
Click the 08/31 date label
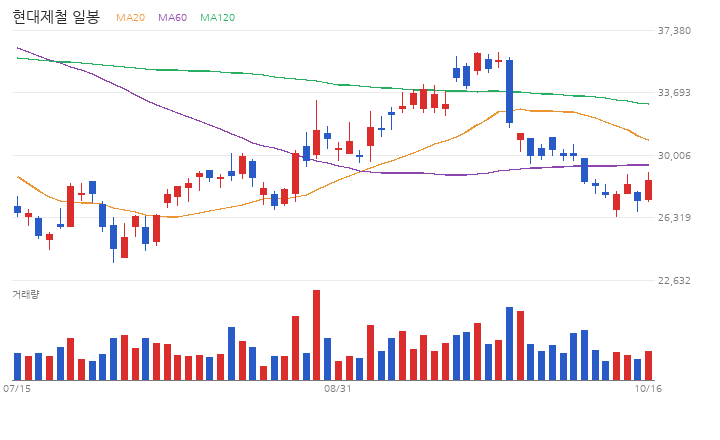[338, 389]
